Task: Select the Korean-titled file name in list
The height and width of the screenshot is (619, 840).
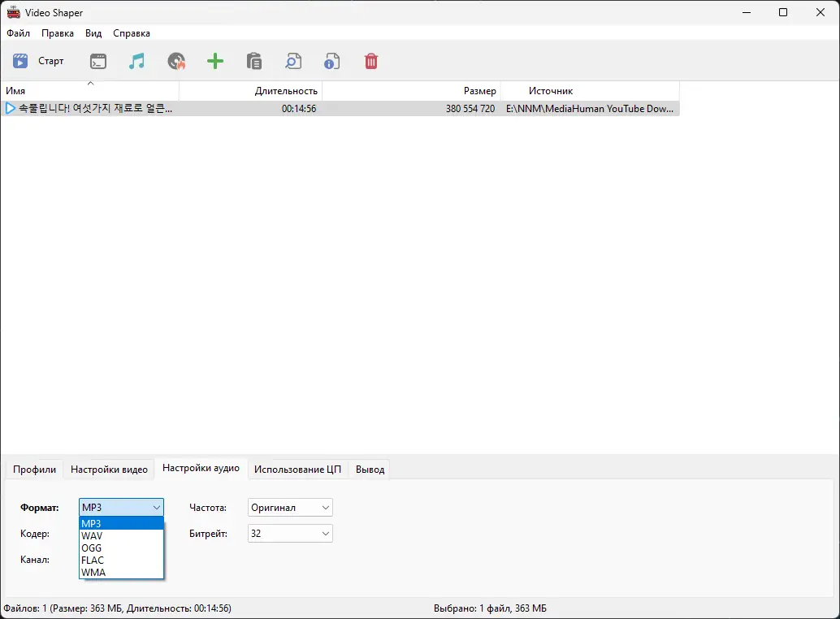Action: pyautogui.click(x=95, y=108)
